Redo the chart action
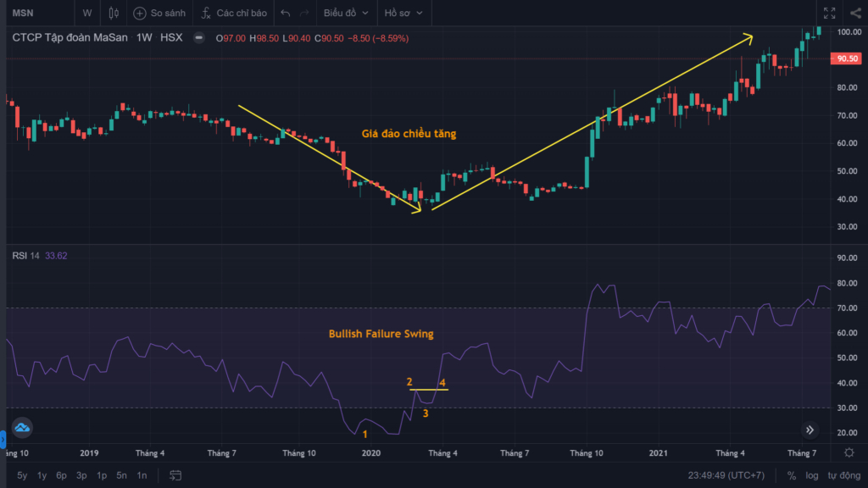 (x=304, y=13)
